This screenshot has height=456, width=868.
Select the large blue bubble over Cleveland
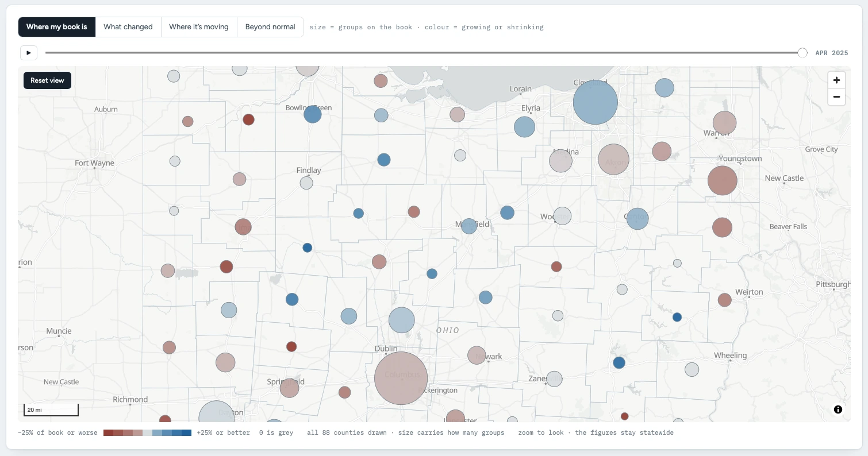(596, 103)
